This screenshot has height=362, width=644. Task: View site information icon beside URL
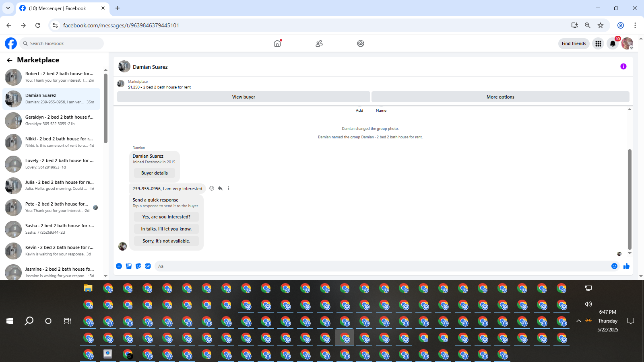click(x=55, y=25)
